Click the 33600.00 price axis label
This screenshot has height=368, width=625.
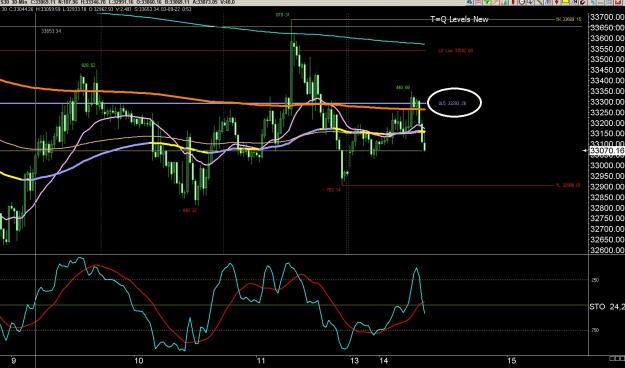(607, 39)
